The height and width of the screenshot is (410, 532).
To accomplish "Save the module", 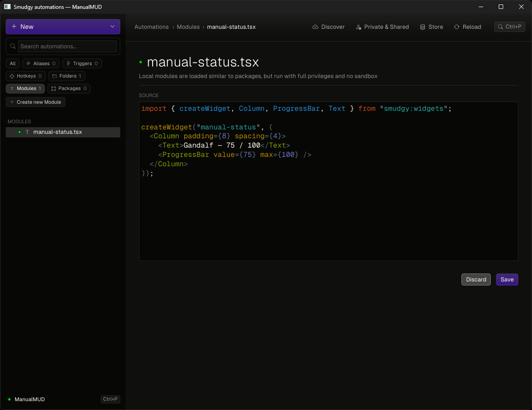I will 507,280.
